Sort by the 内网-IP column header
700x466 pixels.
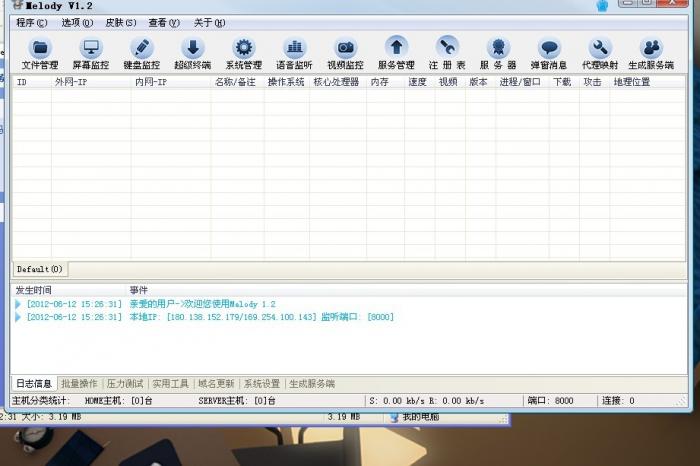[171, 82]
